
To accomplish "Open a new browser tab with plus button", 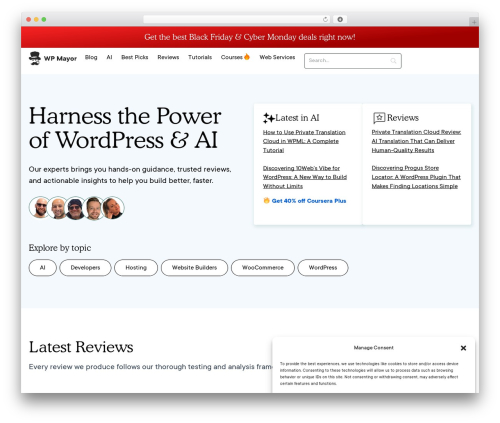I will (474, 22).
